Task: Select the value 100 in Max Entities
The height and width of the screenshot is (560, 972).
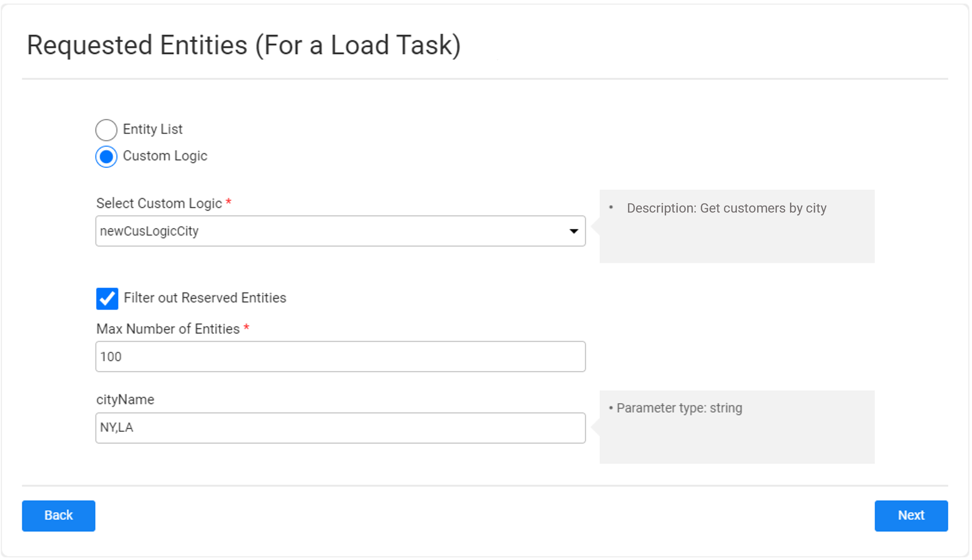Action: pos(112,357)
